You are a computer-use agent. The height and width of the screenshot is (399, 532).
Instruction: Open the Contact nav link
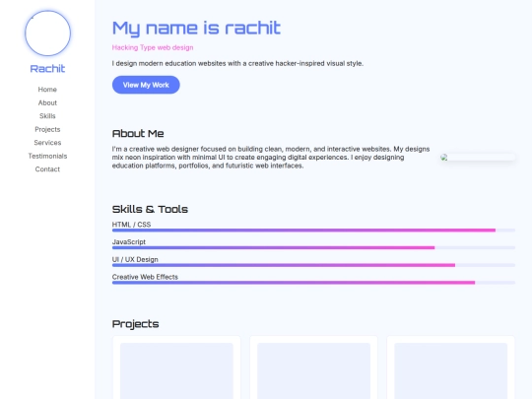(x=47, y=169)
